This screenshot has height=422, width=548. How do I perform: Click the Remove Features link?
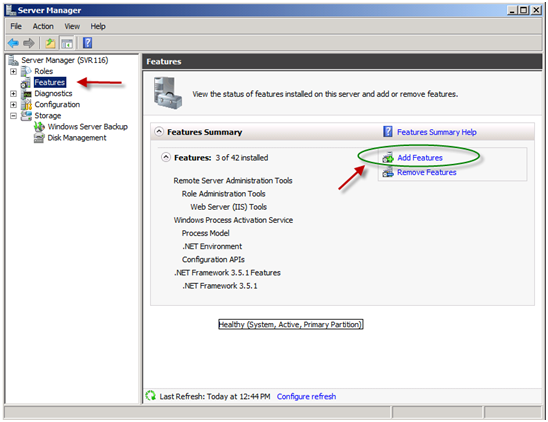click(427, 172)
